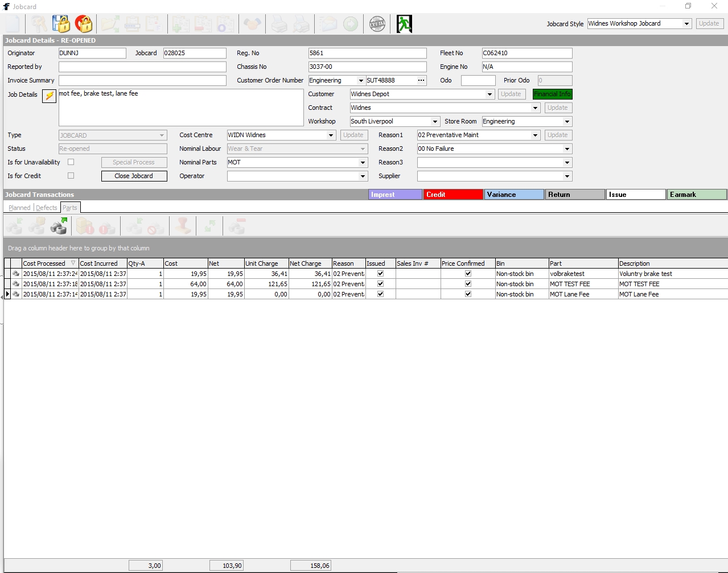
Task: Click the clipboard with red minus icon
Action: 203,24
